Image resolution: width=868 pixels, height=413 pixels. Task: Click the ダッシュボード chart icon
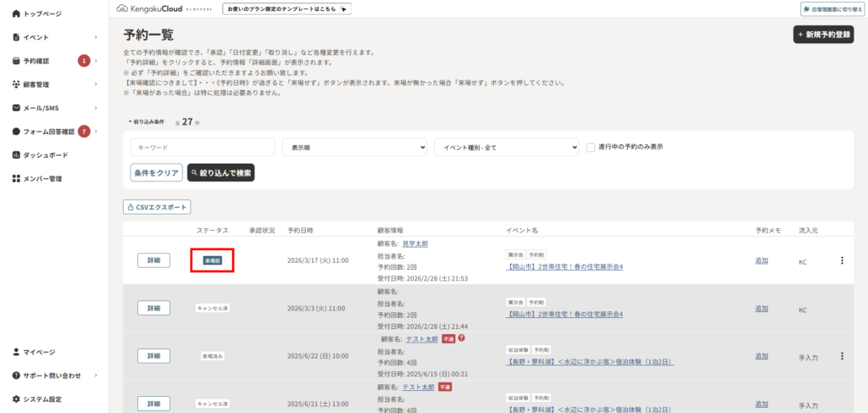(x=16, y=155)
